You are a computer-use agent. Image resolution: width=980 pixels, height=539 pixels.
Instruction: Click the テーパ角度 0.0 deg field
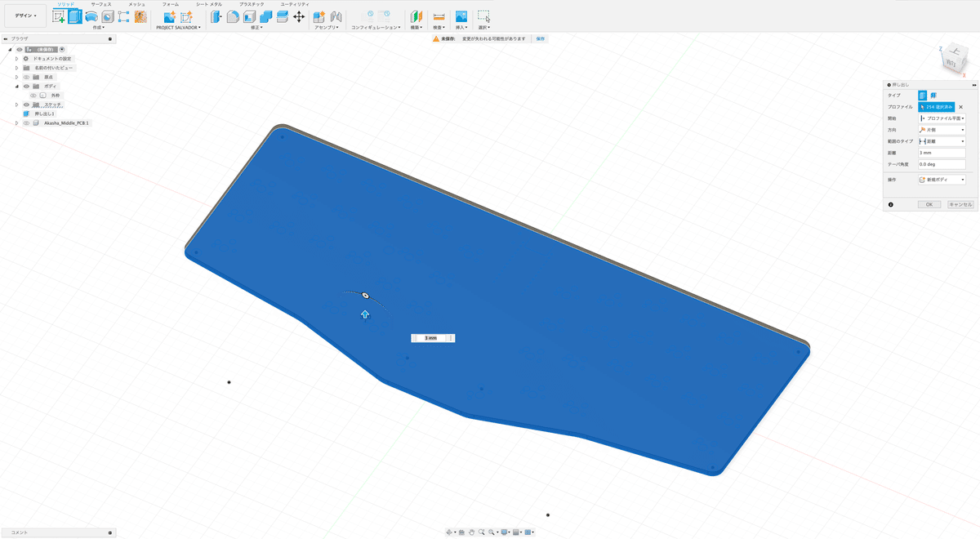[x=942, y=164]
